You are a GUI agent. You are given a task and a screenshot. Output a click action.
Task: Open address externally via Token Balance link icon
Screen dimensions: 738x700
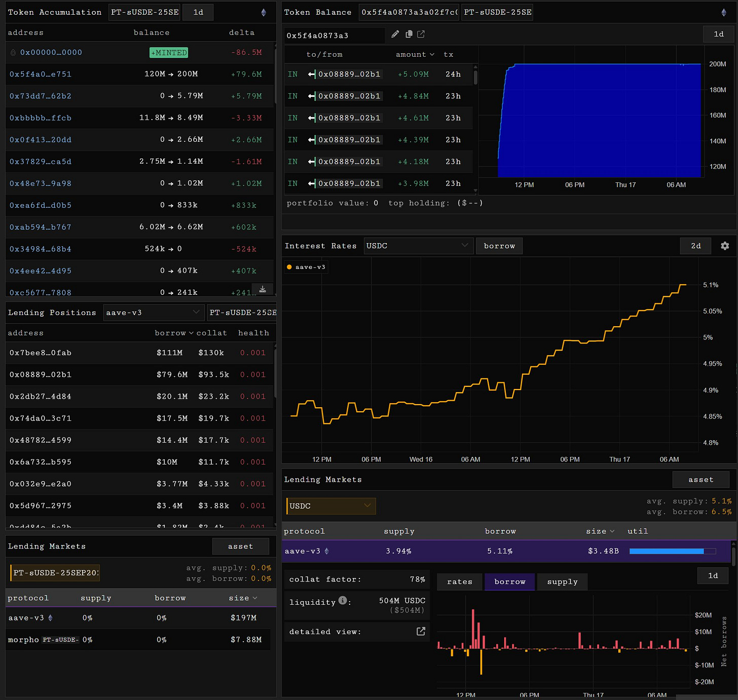point(421,34)
